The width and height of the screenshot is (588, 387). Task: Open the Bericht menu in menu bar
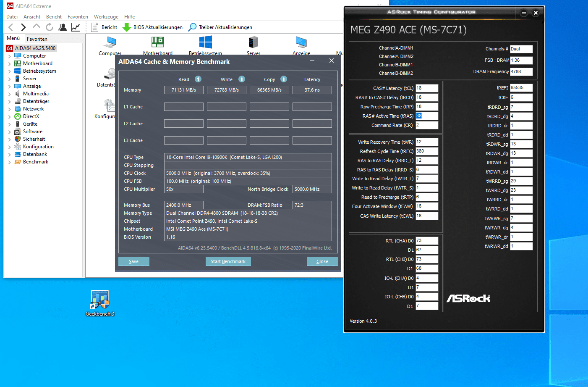point(54,17)
